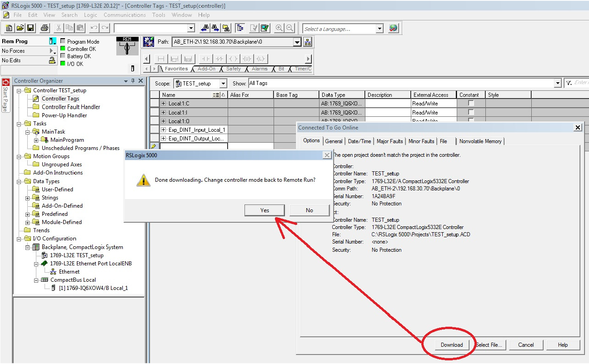
Task: Click the communications gear icon left of Path
Action: click(x=149, y=42)
